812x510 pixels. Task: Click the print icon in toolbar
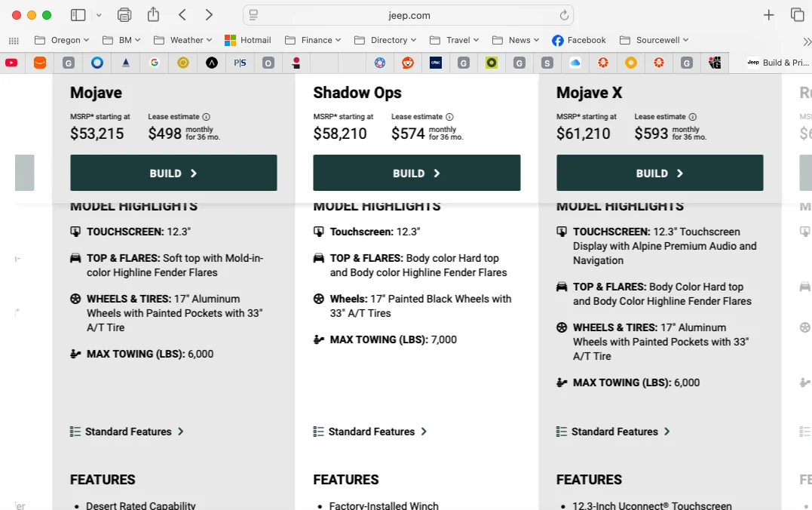pyautogui.click(x=124, y=15)
